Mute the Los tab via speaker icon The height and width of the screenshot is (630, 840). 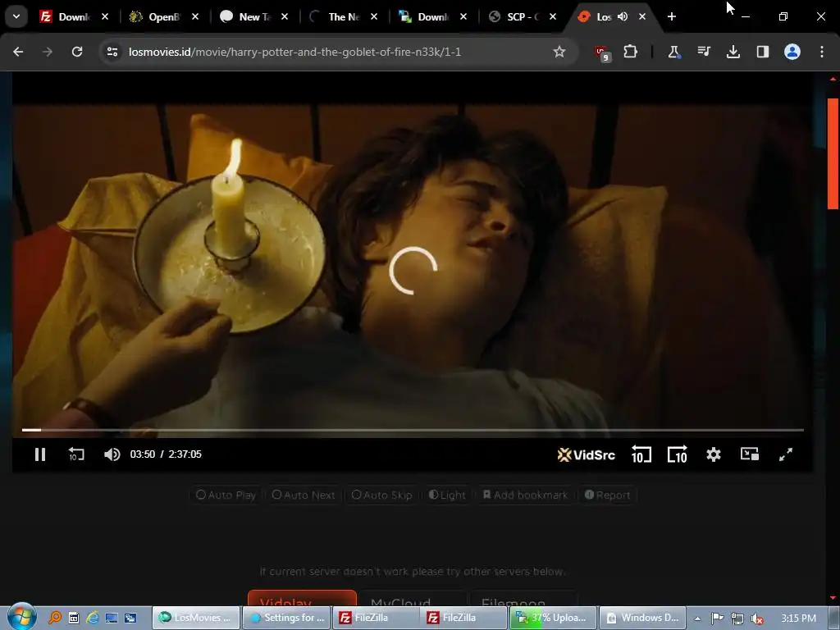tap(622, 16)
